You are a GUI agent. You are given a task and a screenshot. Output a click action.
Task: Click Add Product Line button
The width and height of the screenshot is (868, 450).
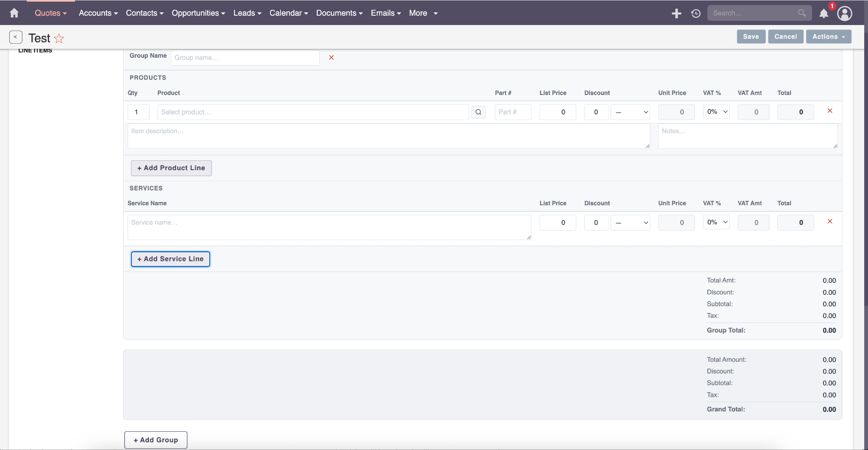coord(171,168)
